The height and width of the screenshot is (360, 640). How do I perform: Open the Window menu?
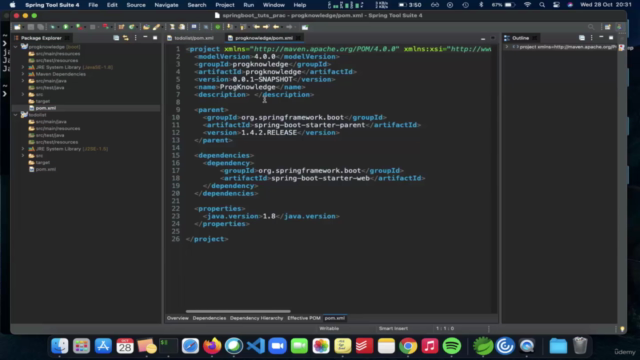[273, 5]
